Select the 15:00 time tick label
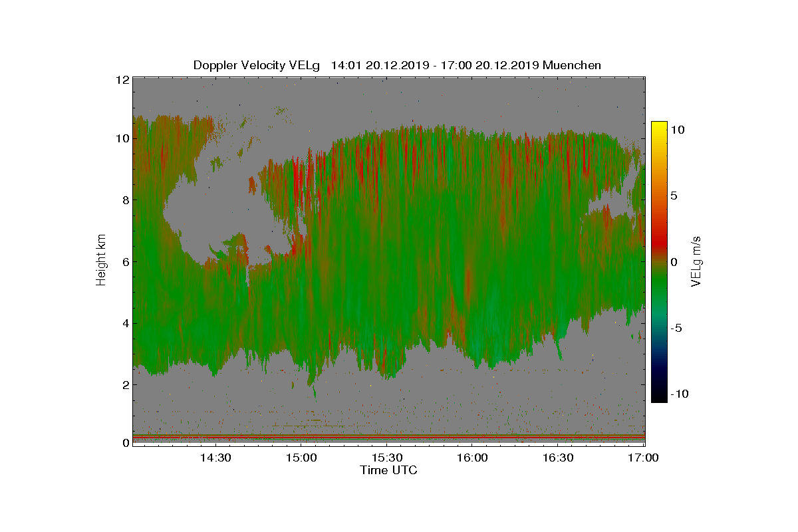 click(x=301, y=458)
